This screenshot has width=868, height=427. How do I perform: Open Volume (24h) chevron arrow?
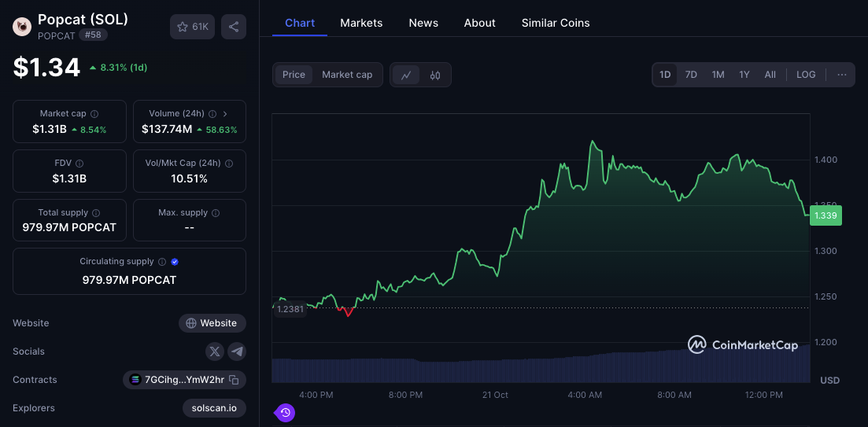click(x=225, y=113)
